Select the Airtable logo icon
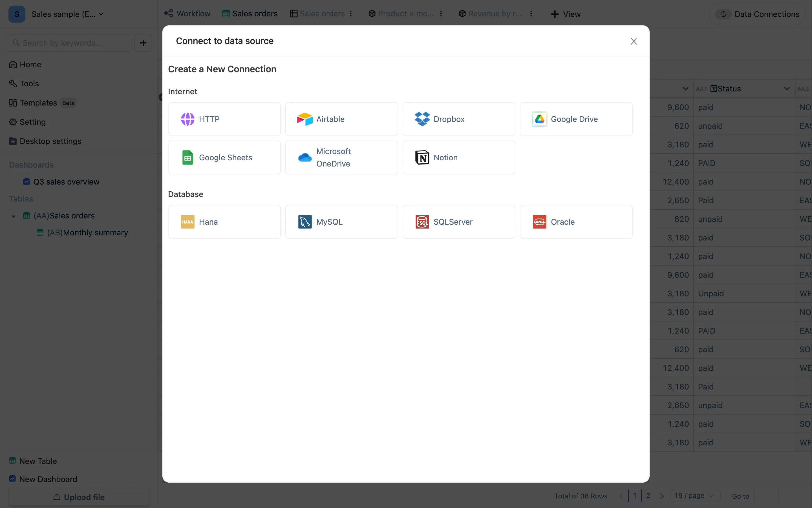This screenshot has height=508, width=812. point(305,119)
